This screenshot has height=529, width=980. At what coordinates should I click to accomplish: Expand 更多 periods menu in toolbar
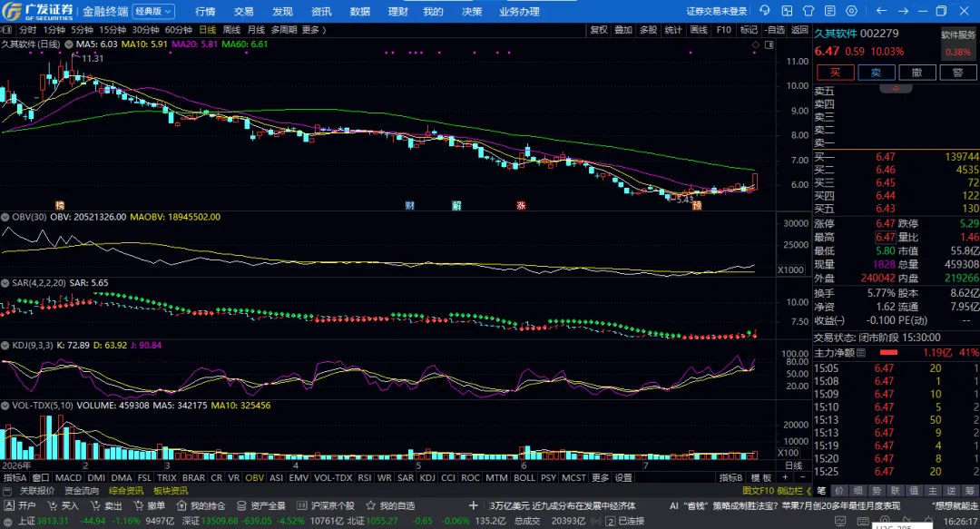(x=313, y=29)
